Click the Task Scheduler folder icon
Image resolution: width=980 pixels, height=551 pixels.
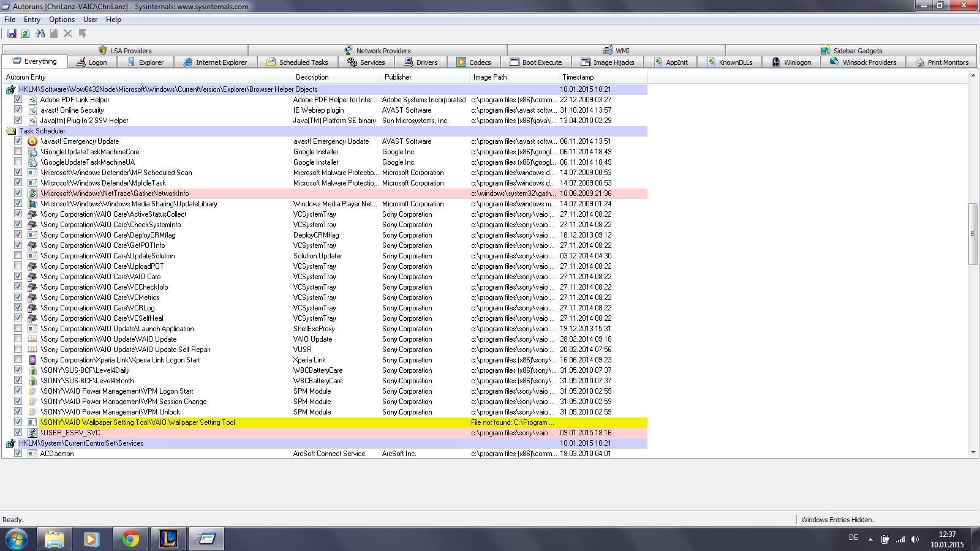pos(10,131)
